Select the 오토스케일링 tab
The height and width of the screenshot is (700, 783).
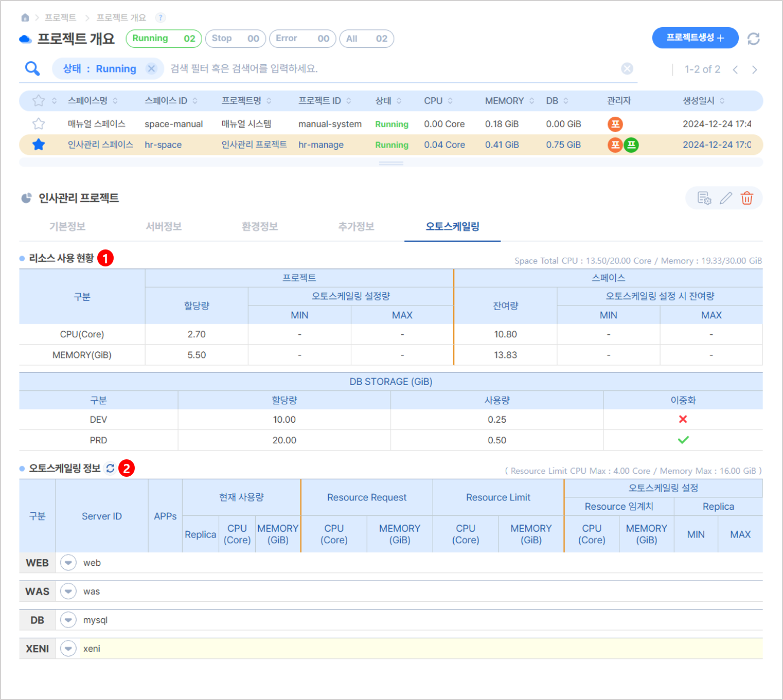[453, 226]
